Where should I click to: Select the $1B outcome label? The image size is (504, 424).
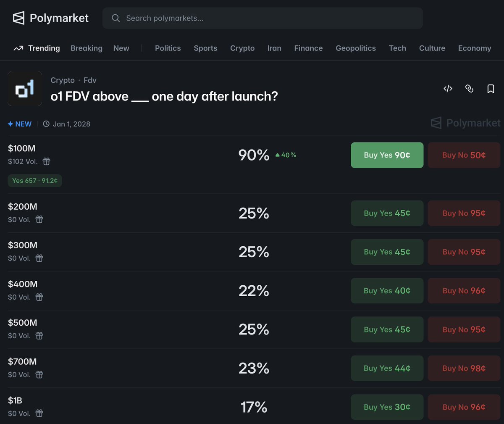(15, 400)
